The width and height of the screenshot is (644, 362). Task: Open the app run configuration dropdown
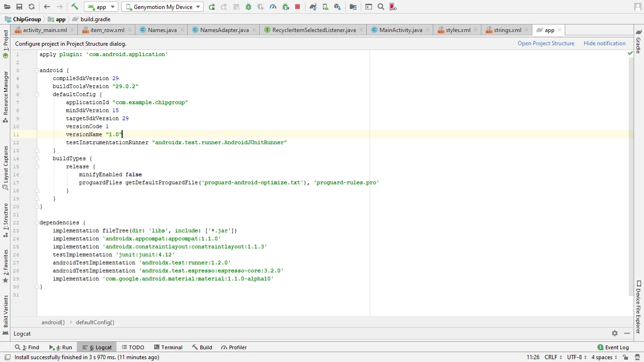[101, 7]
